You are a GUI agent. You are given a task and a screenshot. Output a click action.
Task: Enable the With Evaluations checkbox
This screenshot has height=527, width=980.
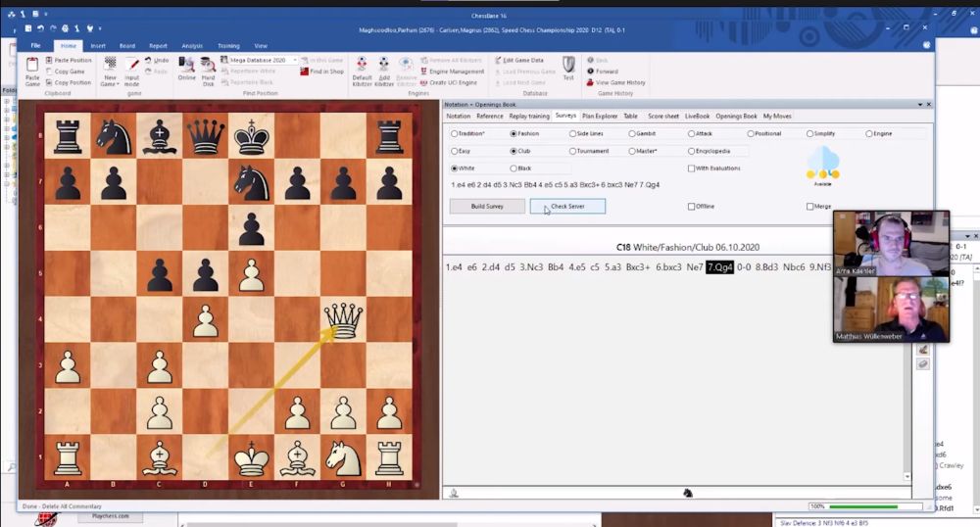[x=692, y=168]
